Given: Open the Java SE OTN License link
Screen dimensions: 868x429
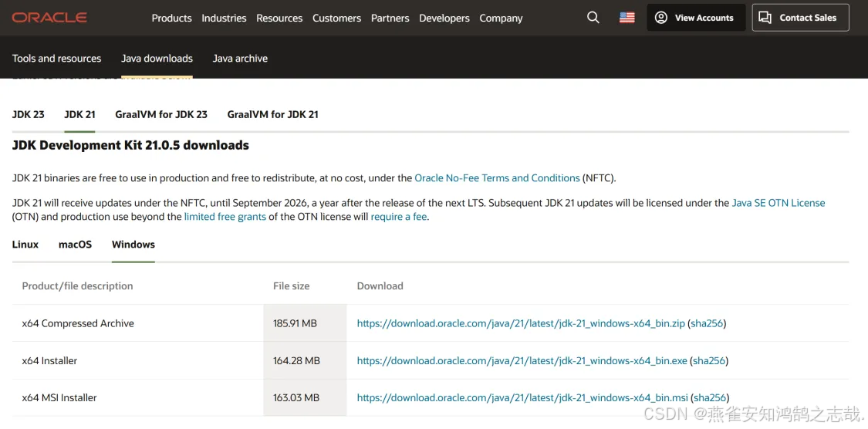Looking at the screenshot, I should coord(778,203).
